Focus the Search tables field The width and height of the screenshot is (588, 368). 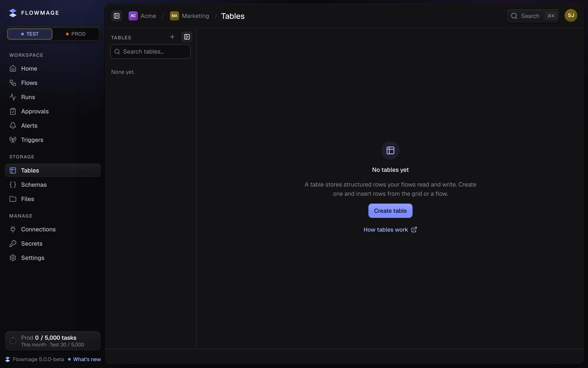150,52
